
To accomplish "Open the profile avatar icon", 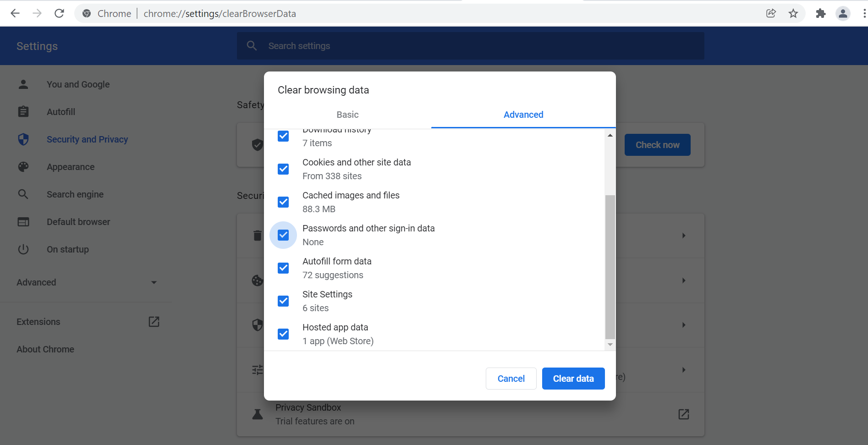I will click(843, 13).
